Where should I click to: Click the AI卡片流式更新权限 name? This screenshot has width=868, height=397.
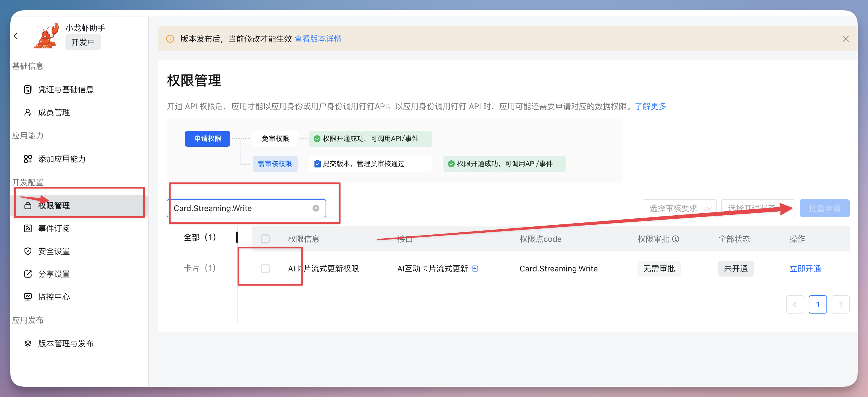[x=323, y=269]
